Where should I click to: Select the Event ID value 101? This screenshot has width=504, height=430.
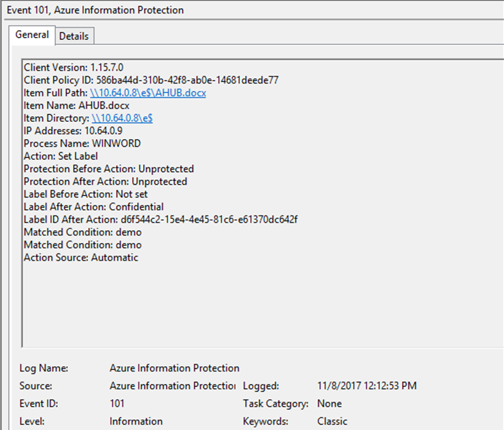pyautogui.click(x=117, y=404)
